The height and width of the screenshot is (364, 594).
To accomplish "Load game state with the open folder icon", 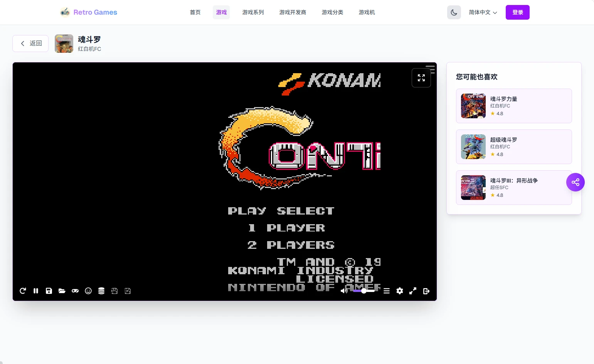I will (x=62, y=291).
